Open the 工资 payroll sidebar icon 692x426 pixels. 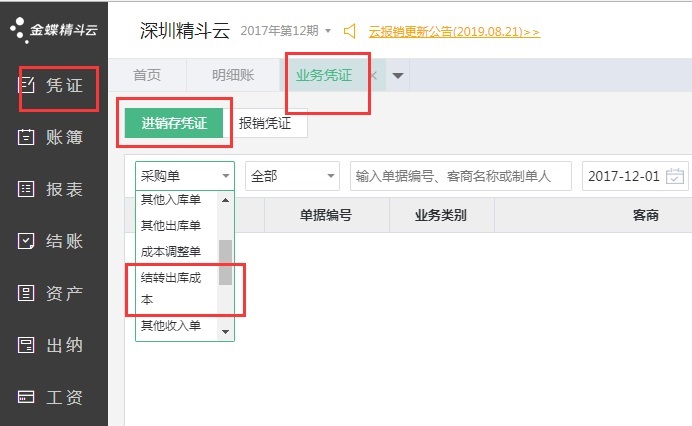click(26, 397)
